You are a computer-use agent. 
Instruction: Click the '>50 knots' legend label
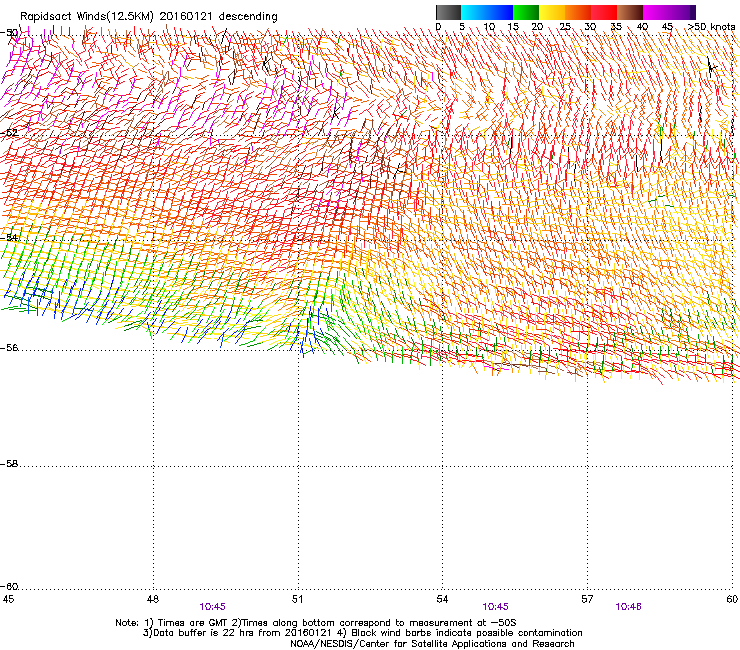pos(711,27)
